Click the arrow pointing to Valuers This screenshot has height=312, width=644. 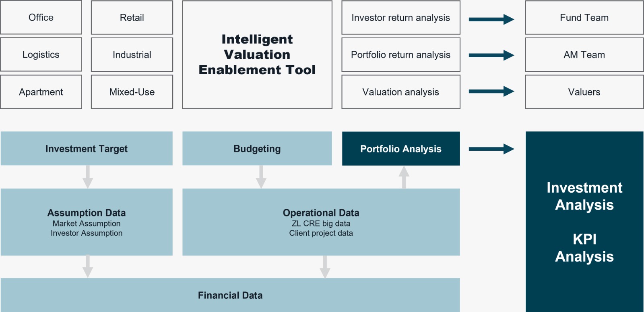tap(491, 92)
